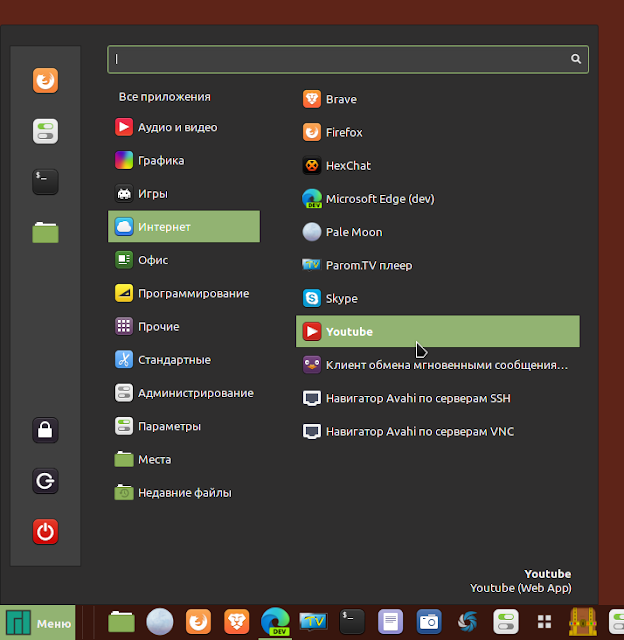Open the screenshot camera tool on panel
Viewport: 624px width, 640px height.
pyautogui.click(x=429, y=622)
